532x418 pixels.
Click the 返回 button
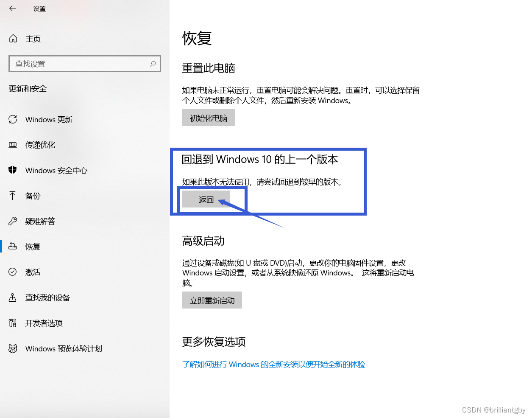[x=206, y=199]
